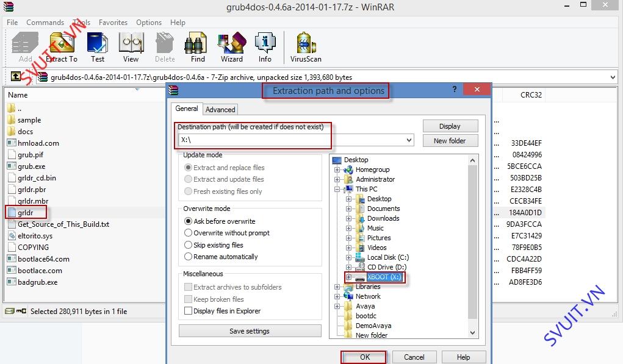This screenshot has width=623, height=364.
Task: Open the Destination path dropdown arrow
Action: coord(409,140)
